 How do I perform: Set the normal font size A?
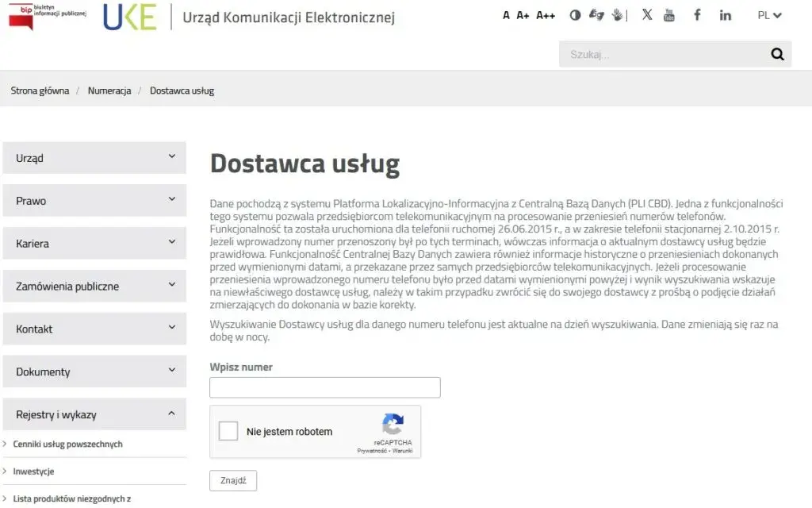(506, 16)
